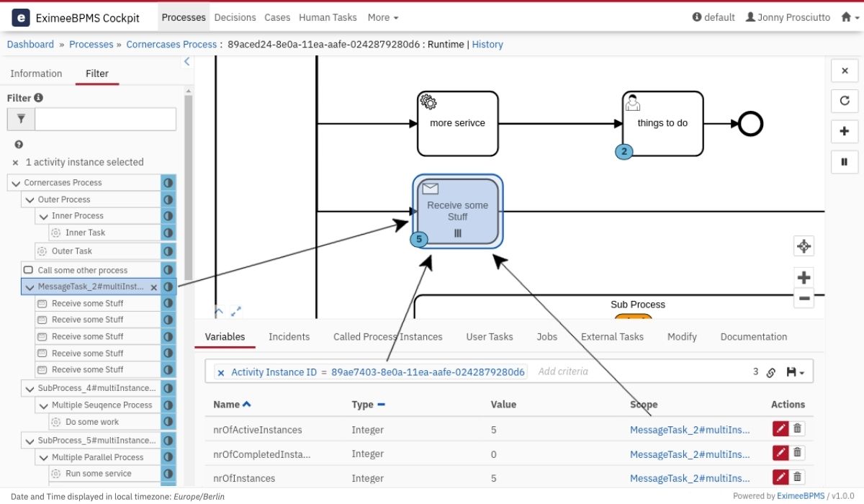
Task: Sort variables by Name column
Action: (232, 405)
